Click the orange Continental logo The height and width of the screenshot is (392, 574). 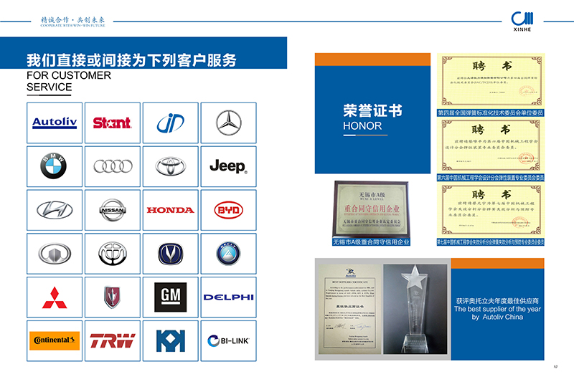(x=54, y=340)
